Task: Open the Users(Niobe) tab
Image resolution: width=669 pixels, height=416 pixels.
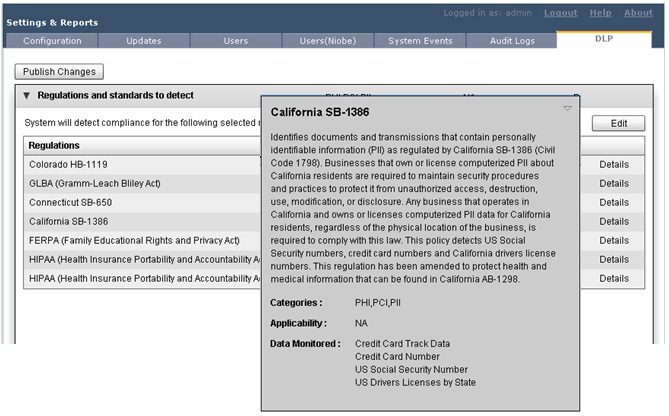Action: pyautogui.click(x=328, y=41)
